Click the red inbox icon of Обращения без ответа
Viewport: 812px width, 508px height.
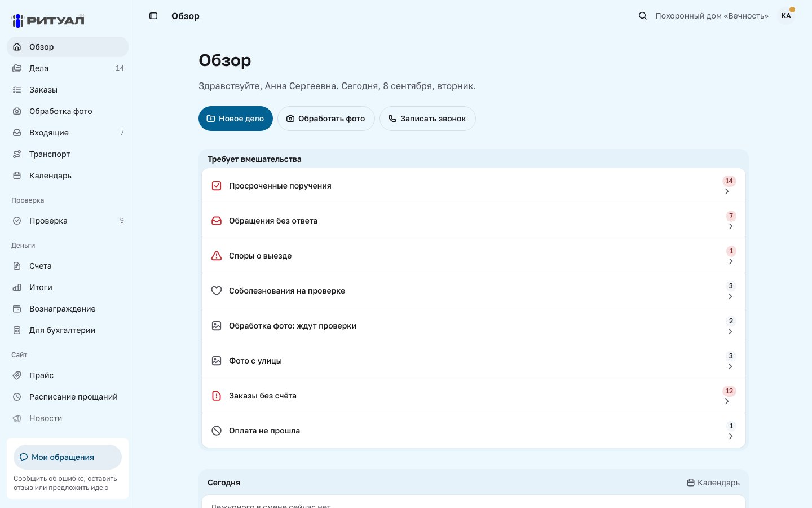coord(217,221)
